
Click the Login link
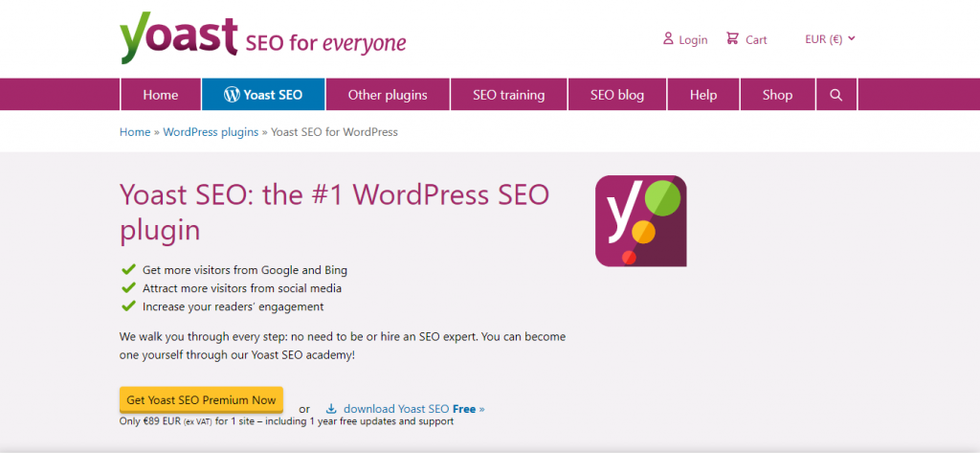(x=693, y=40)
